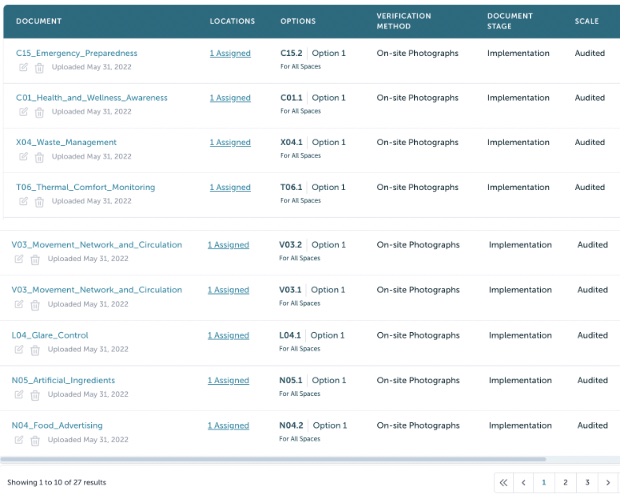Open the L04_Glare_Control document

[50, 335]
